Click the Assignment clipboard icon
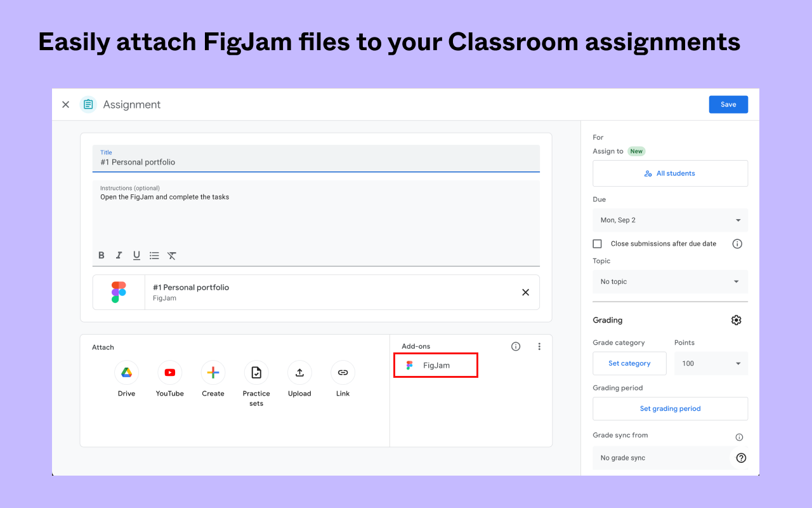This screenshot has height=508, width=812. tap(88, 105)
